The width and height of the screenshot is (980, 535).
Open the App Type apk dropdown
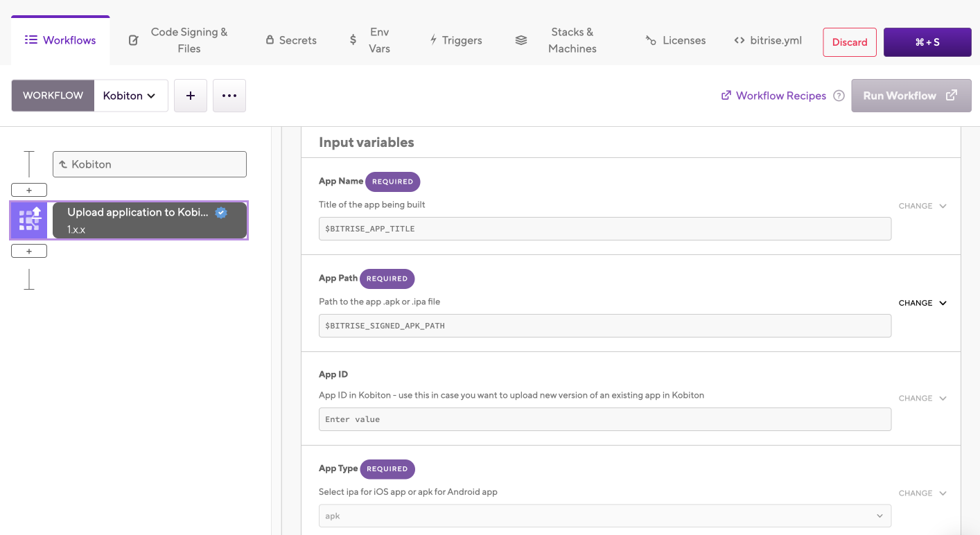tap(605, 516)
